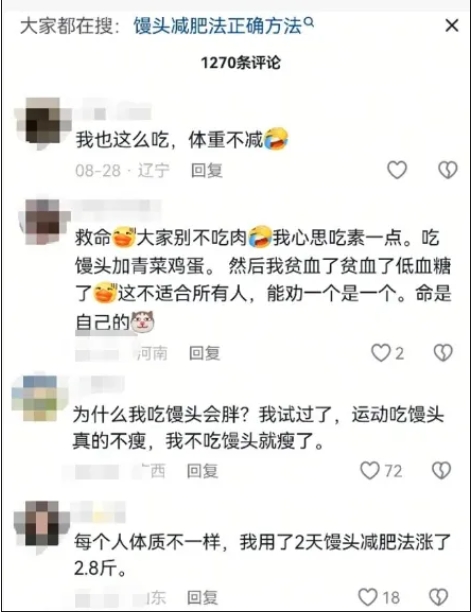This screenshot has width=473, height=613.
Task: Open avatar of the 救命 commenter
Action: (43, 221)
